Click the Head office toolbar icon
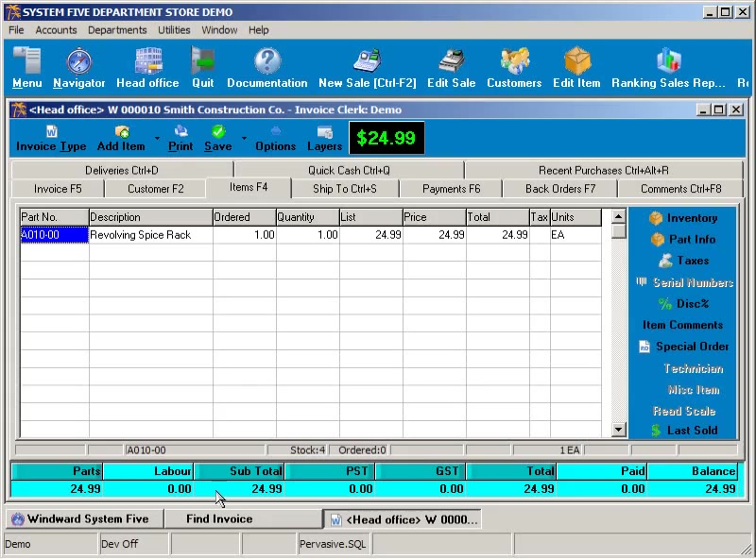Viewport: 756px width, 559px height. (147, 68)
